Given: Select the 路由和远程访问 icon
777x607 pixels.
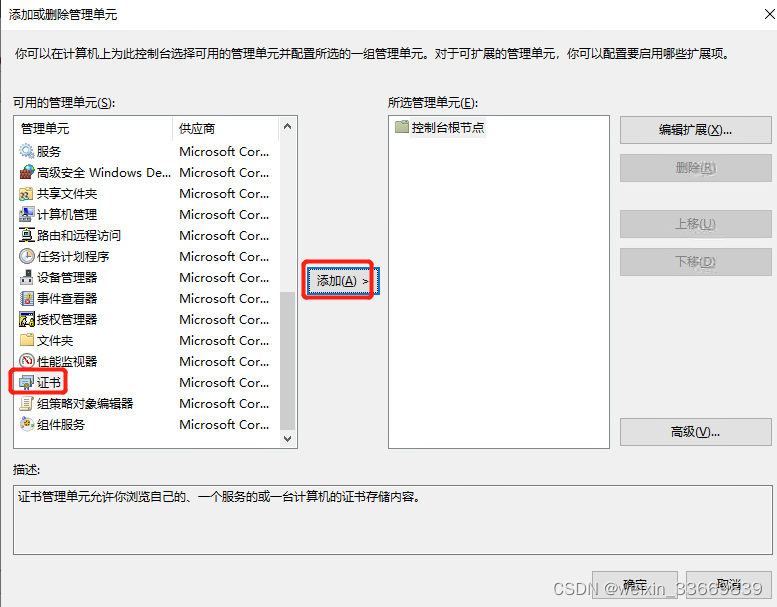Looking at the screenshot, I should 26,235.
